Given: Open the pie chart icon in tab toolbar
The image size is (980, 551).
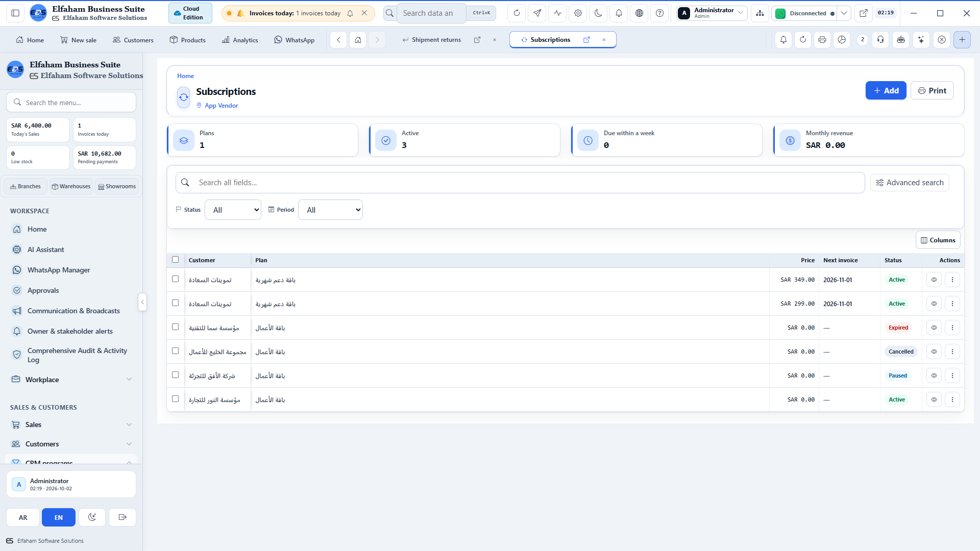Looking at the screenshot, I should coord(842,40).
